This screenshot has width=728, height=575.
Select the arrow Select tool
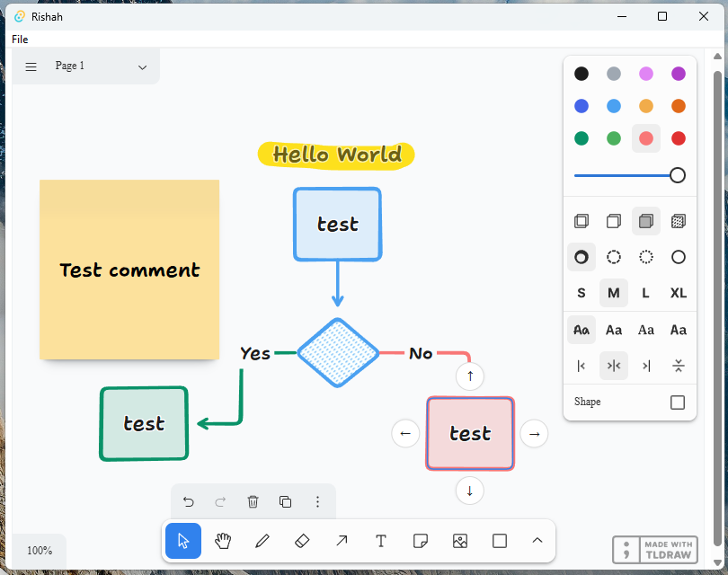[x=183, y=541]
